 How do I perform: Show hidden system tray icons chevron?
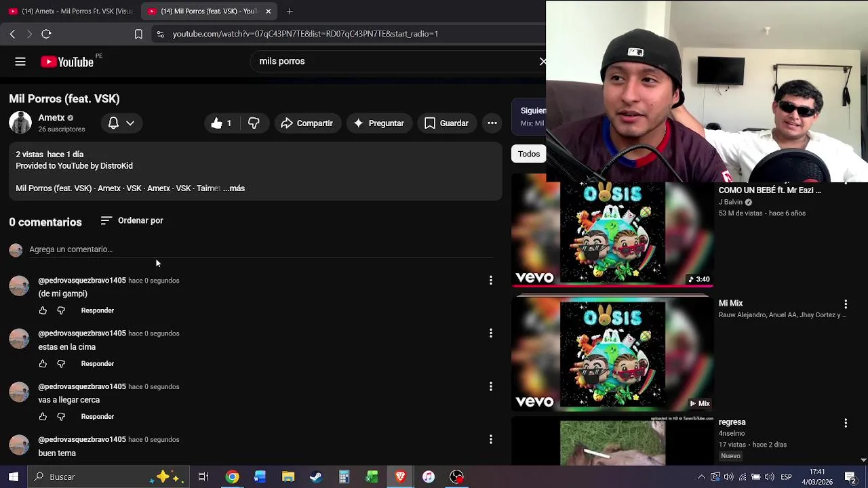(x=701, y=477)
